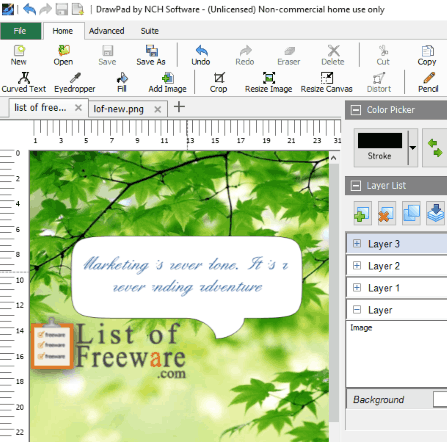Click the white Background color swatch
The height and width of the screenshot is (442, 447).
pyautogui.click(x=440, y=399)
